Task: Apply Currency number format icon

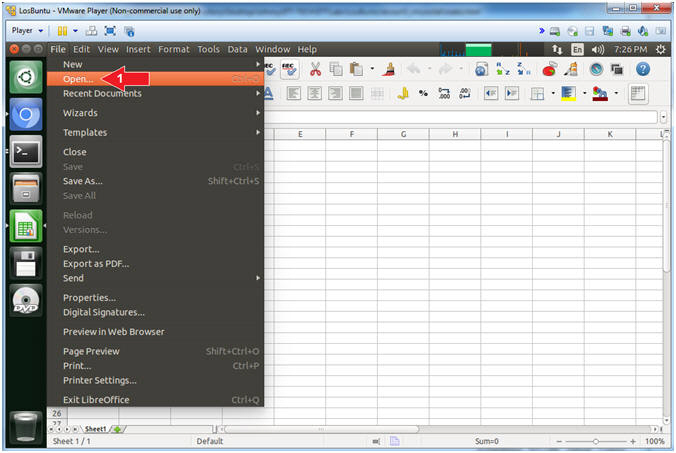Action: point(403,93)
